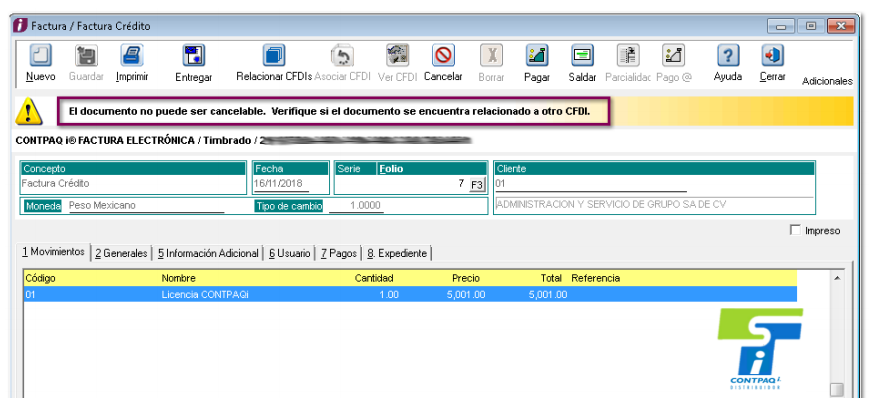The width and height of the screenshot is (874, 398).
Task: Click the Ver CFDI icon
Action: click(397, 56)
